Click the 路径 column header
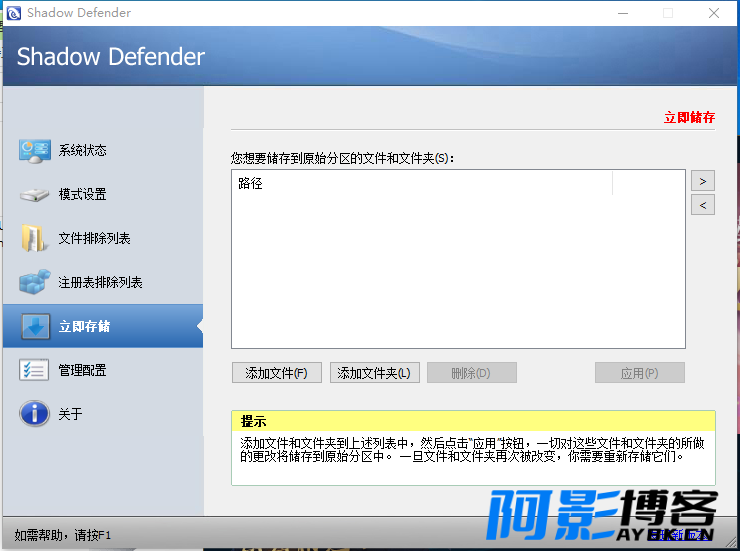The height and width of the screenshot is (551, 740). click(x=422, y=183)
